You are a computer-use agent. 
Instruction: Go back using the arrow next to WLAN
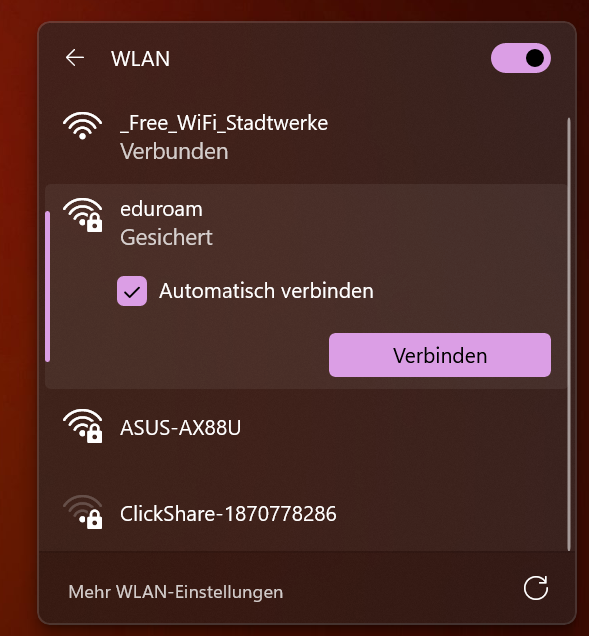(x=75, y=58)
